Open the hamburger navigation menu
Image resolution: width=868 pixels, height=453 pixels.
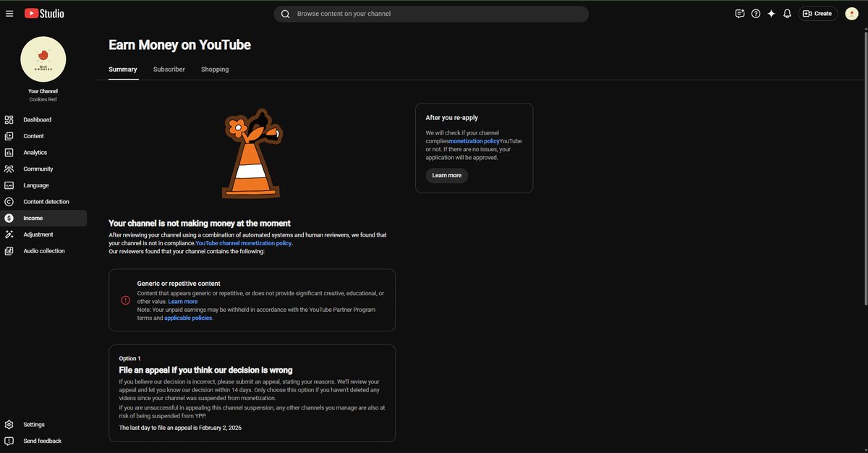point(9,14)
